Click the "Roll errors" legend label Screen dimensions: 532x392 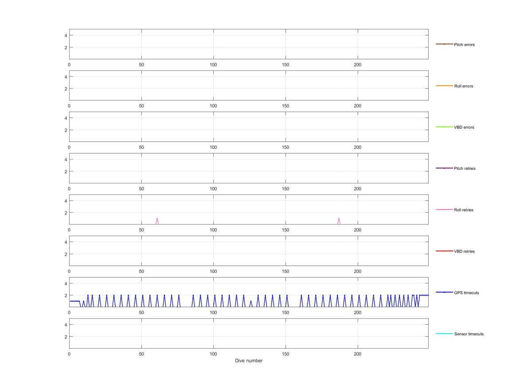pyautogui.click(x=464, y=86)
